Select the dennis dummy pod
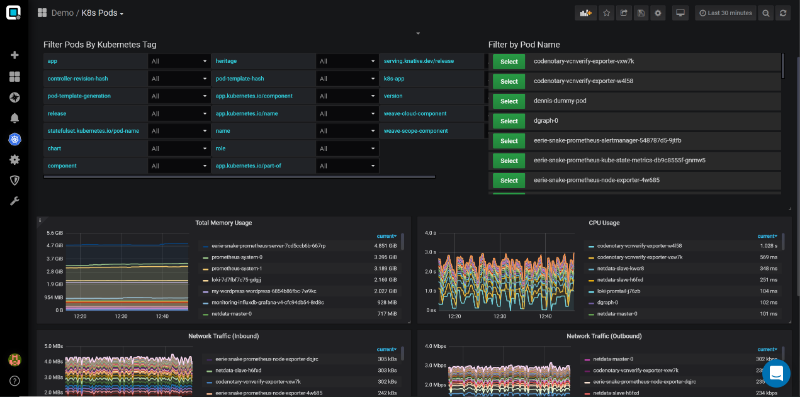Screen dimensions: 800x397 click(509, 101)
